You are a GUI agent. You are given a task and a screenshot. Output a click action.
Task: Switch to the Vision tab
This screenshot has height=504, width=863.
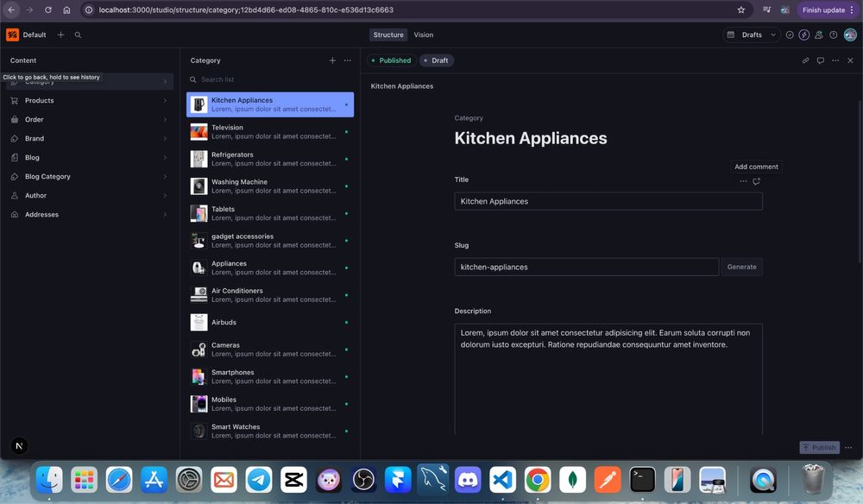coord(423,35)
